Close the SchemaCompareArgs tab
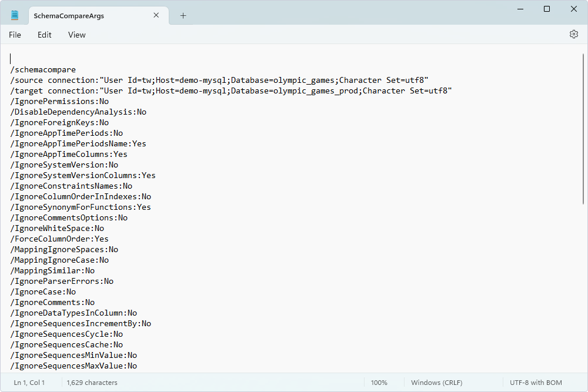 (x=156, y=15)
